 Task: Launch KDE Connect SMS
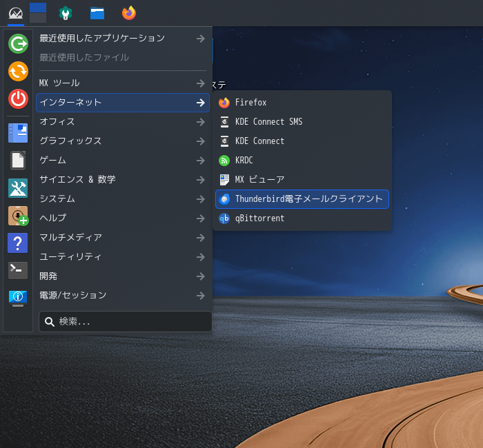pyautogui.click(x=302, y=122)
